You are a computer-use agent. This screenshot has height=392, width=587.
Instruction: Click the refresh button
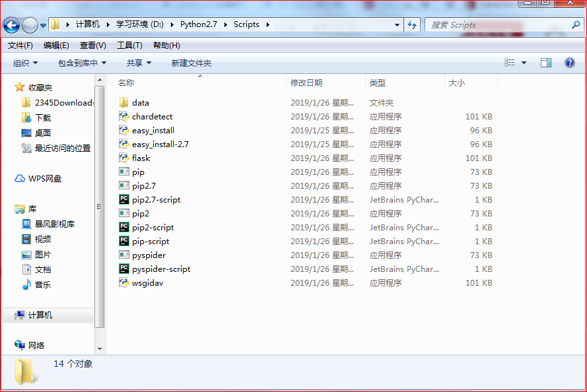pyautogui.click(x=412, y=24)
